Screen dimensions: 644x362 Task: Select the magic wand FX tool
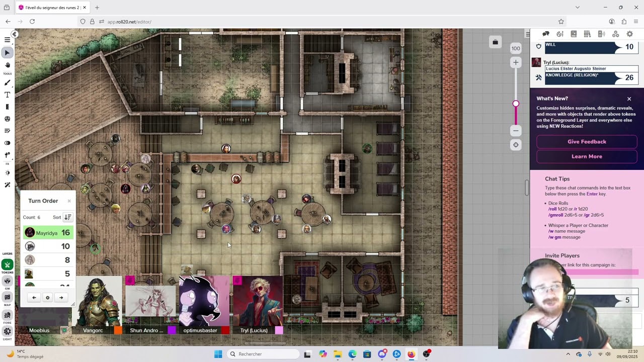(7, 185)
